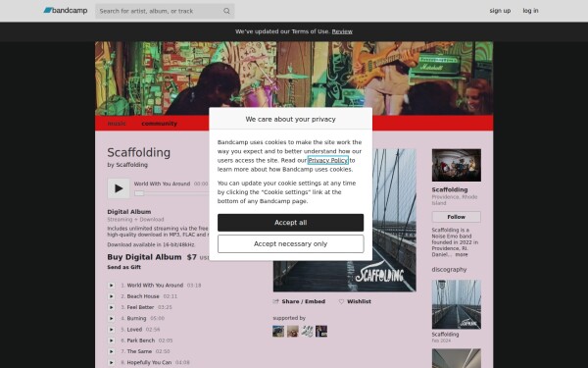Click the Bandcamp logo
The image size is (588, 368).
66,11
